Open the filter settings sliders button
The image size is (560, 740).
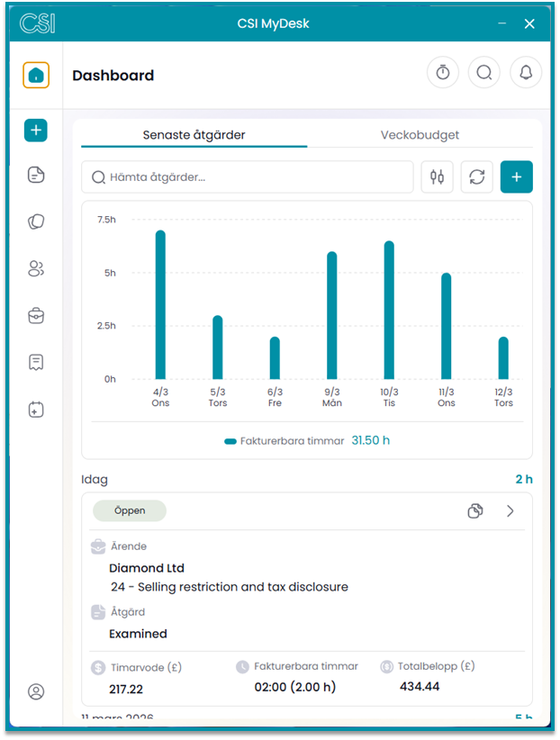coord(438,177)
